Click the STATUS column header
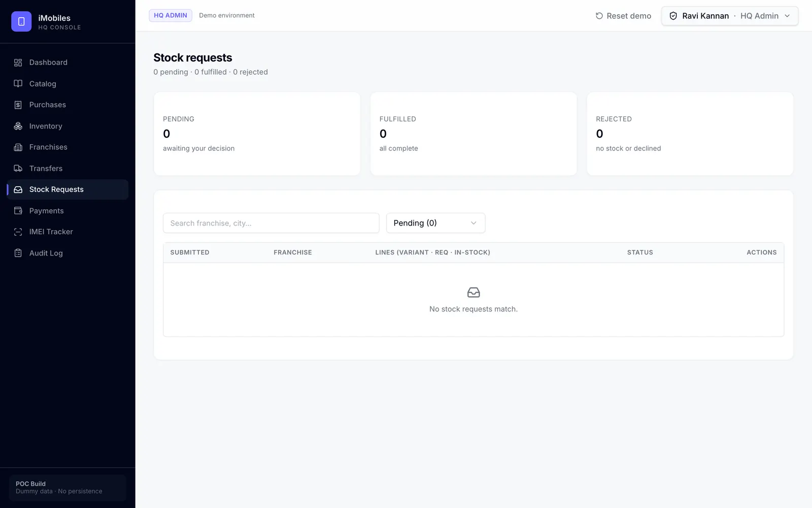Image resolution: width=812 pixels, height=508 pixels. coord(640,252)
